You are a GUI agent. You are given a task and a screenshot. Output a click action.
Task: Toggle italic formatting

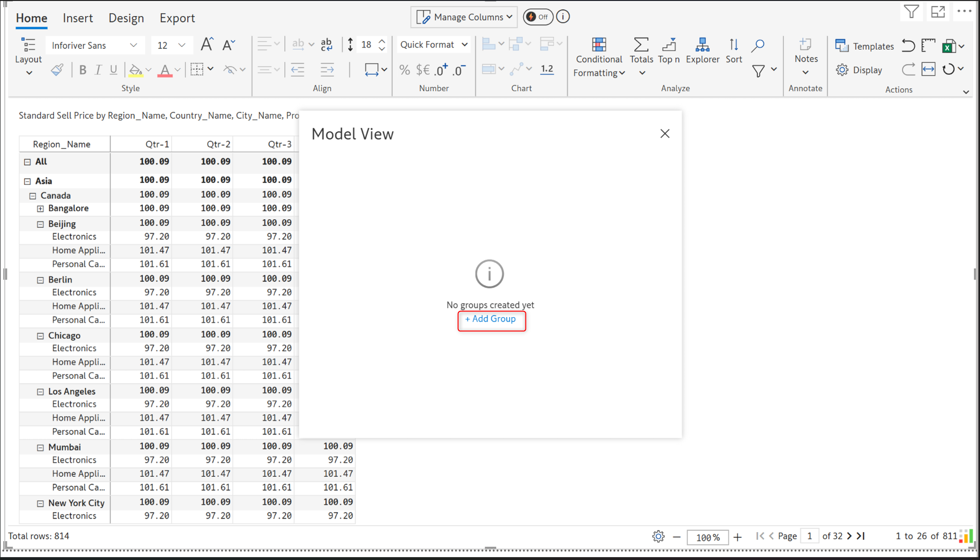(x=98, y=70)
